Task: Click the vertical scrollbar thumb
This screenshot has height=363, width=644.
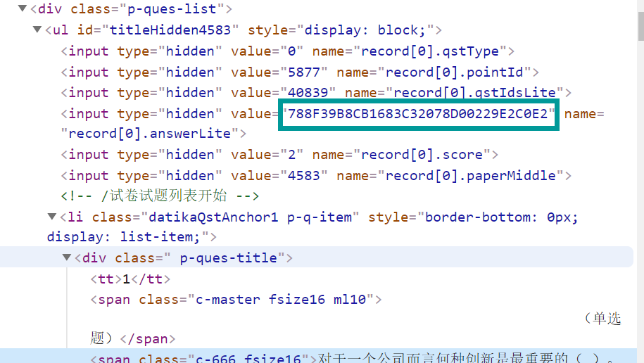Action: tap(640, 25)
